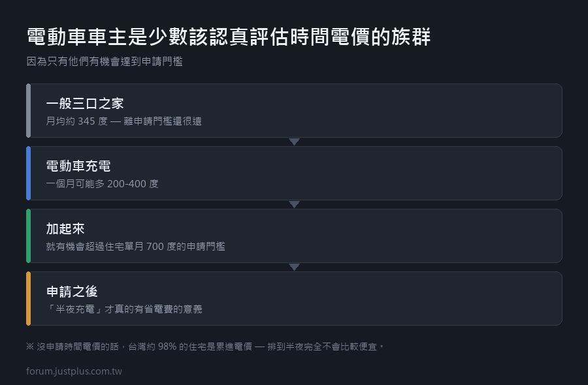Click the footnote about 98% 的住宅
588x385 pixels.
click(x=205, y=346)
